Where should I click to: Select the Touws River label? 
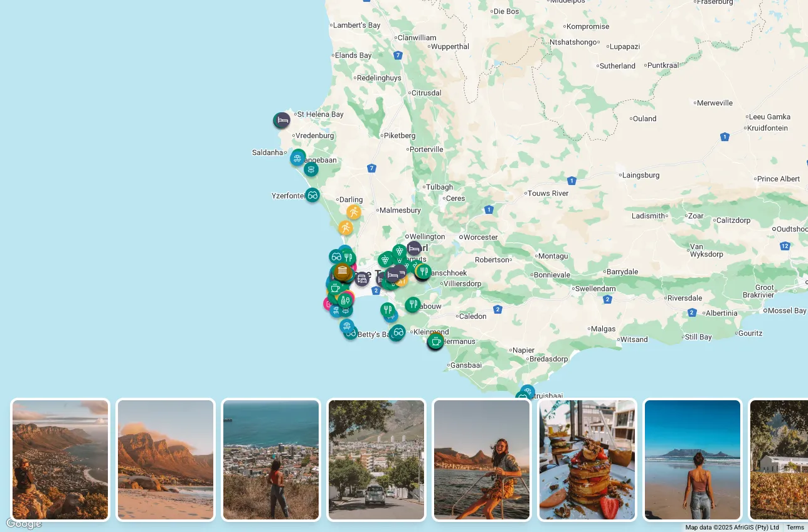(x=548, y=193)
